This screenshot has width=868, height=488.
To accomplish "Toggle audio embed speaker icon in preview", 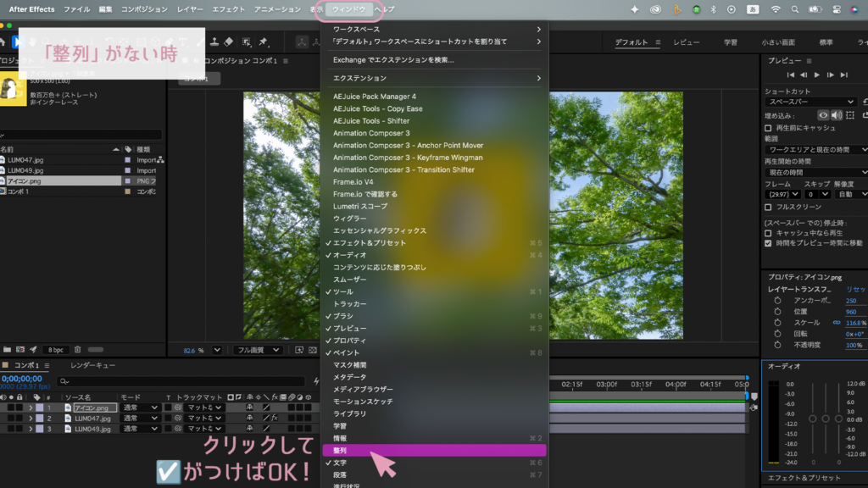I will tap(837, 115).
